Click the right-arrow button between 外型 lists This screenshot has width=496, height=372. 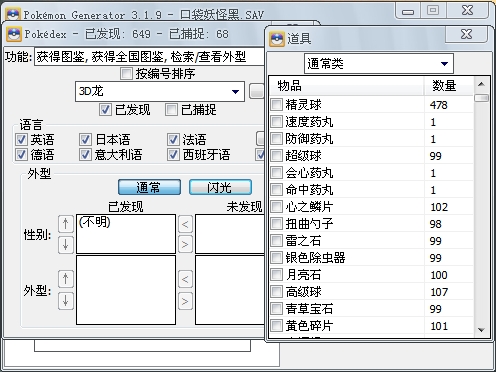pyautogui.click(x=185, y=301)
